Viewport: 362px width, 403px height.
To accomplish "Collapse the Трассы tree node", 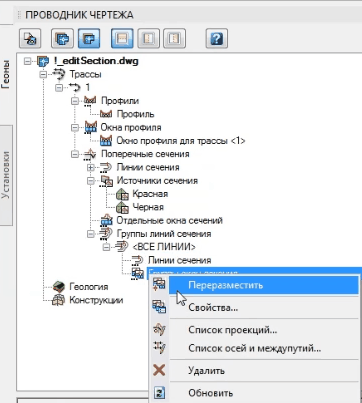I will [x=43, y=74].
